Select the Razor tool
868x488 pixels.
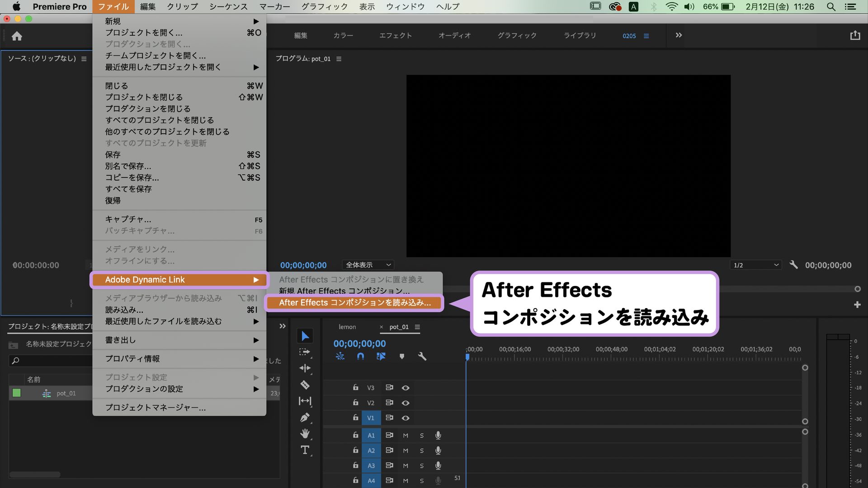[x=306, y=385]
